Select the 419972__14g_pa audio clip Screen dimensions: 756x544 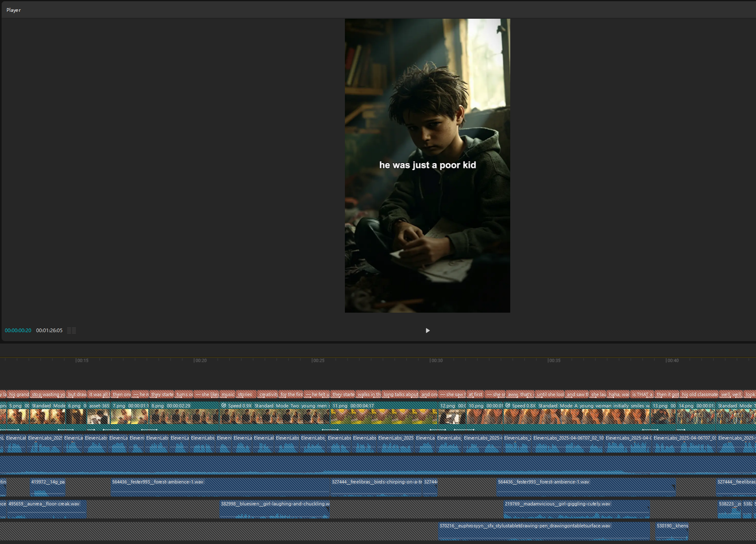(x=48, y=487)
